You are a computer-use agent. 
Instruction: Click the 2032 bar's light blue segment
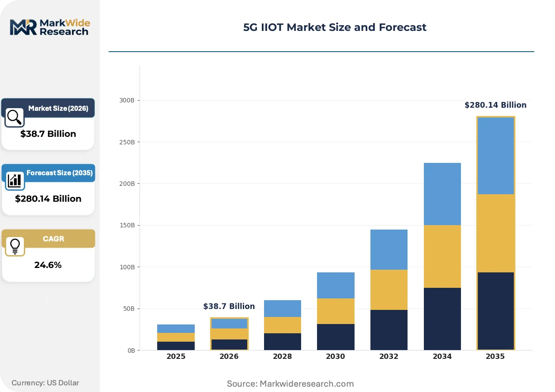[389, 249]
